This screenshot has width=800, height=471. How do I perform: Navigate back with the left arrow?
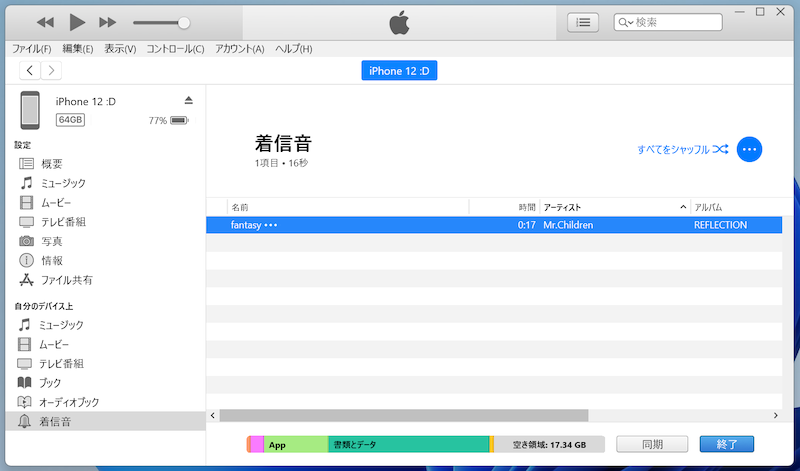pos(30,70)
